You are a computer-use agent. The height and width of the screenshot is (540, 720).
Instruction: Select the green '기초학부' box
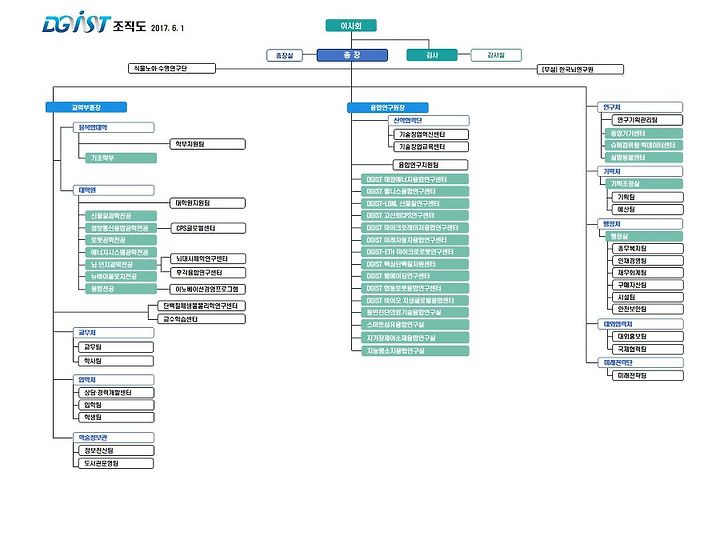(121, 158)
